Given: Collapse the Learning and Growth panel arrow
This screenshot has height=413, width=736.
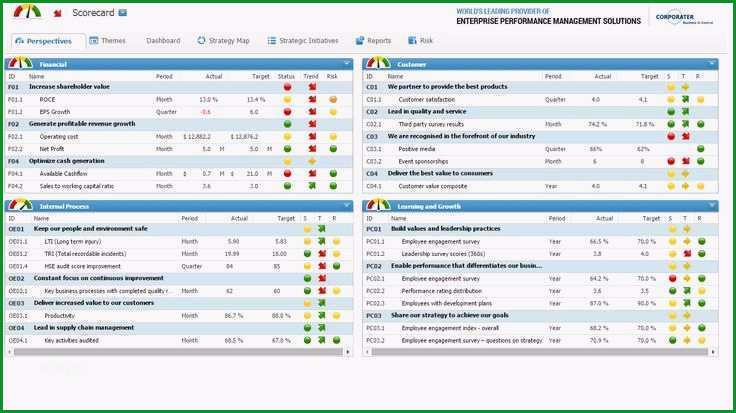Looking at the screenshot, I should point(712,206).
